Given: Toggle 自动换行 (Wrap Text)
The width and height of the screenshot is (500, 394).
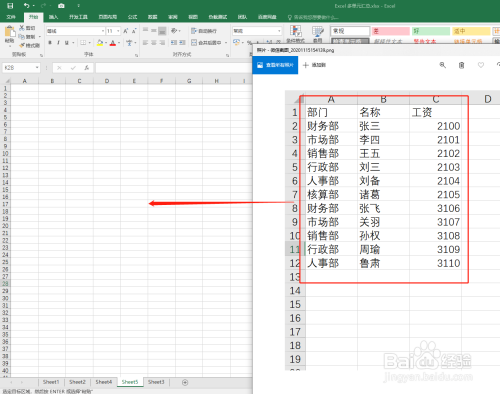Looking at the screenshot, I should coord(204,31).
